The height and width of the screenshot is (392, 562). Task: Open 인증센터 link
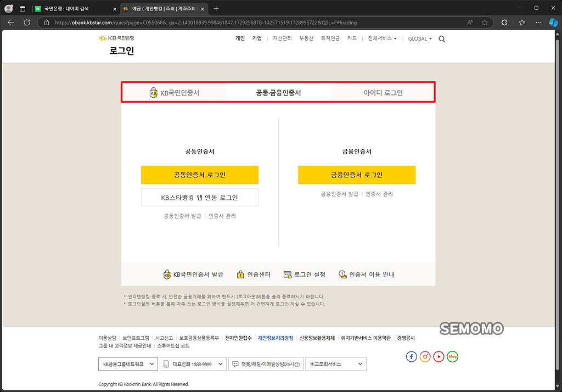tap(254, 275)
